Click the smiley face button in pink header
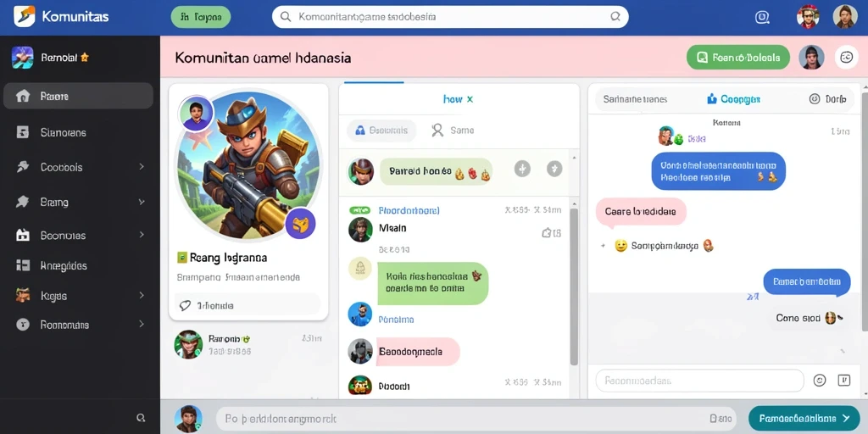 [846, 57]
